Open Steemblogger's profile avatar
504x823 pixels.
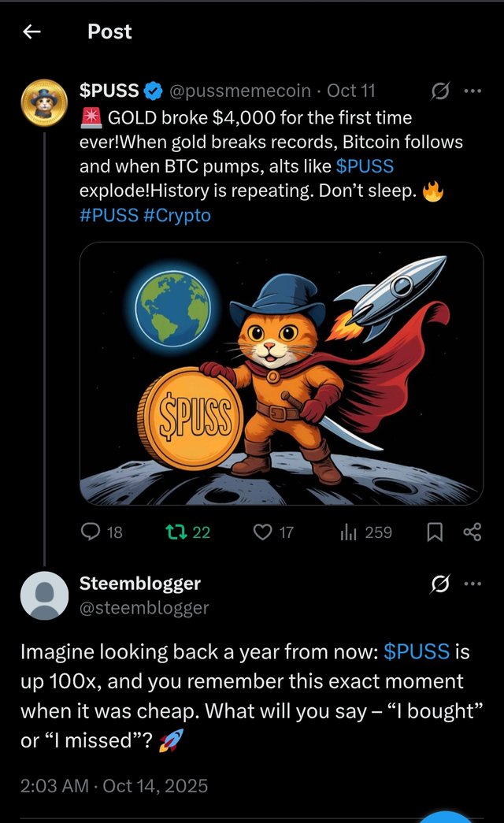point(44,595)
